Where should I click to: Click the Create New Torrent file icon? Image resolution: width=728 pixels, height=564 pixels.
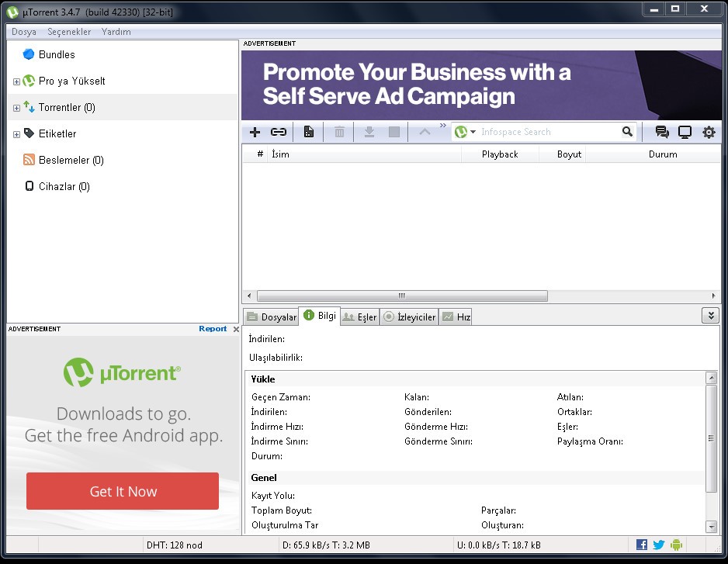pyautogui.click(x=309, y=132)
